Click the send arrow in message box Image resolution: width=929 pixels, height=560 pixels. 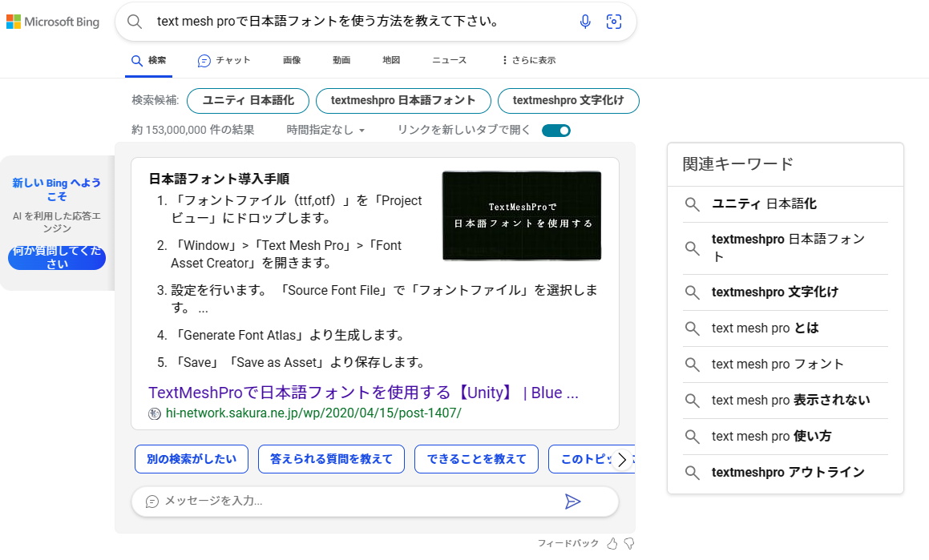pyautogui.click(x=572, y=502)
